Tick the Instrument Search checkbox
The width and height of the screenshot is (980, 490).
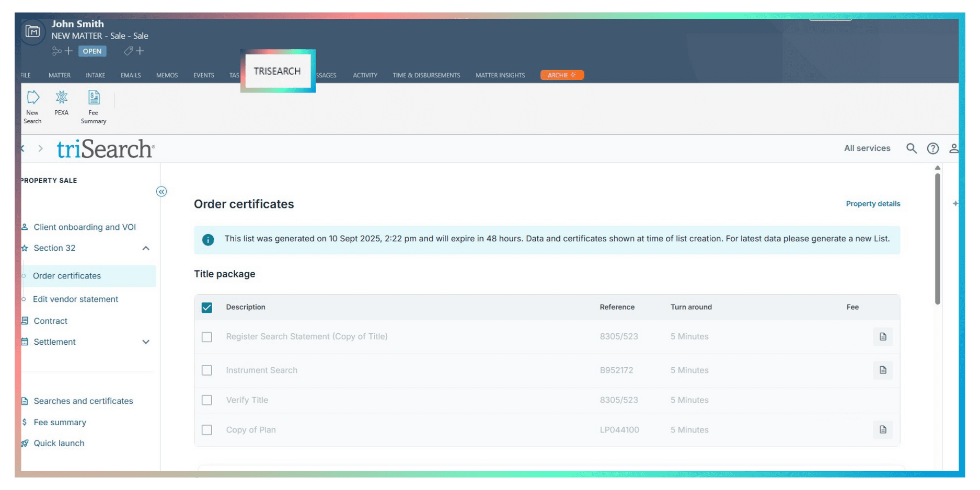207,370
